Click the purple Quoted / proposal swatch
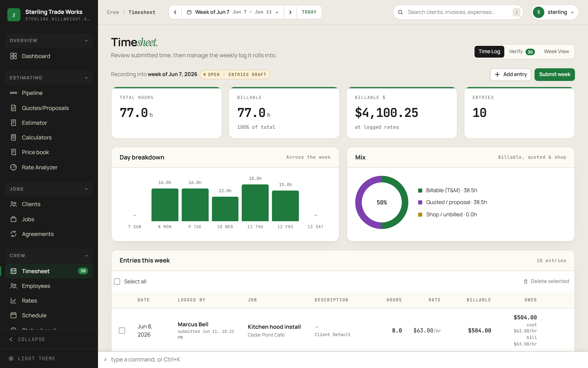This screenshot has width=588, height=368. point(420,202)
